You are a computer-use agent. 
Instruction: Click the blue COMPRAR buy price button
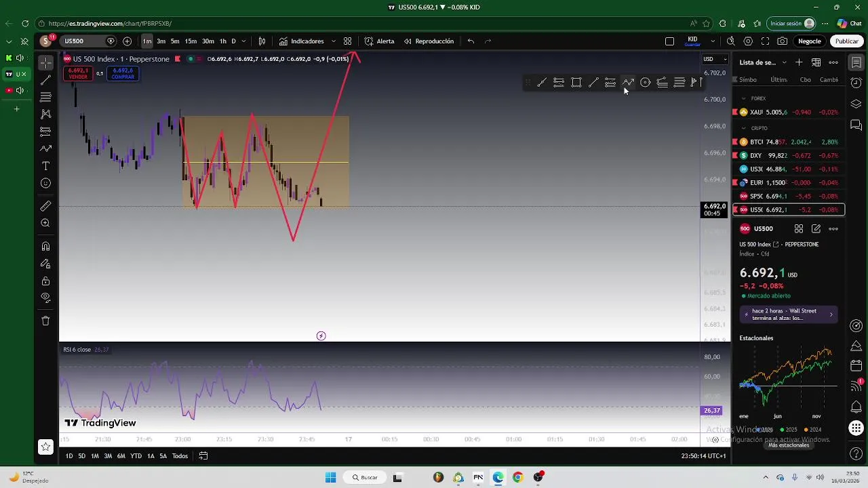point(123,74)
